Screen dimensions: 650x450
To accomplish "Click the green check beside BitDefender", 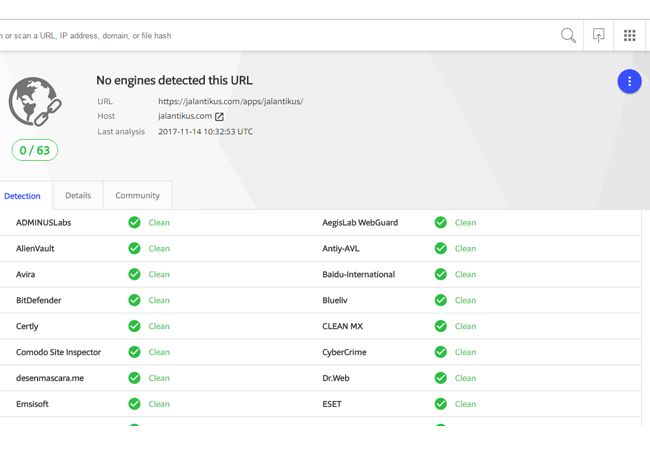I will pos(134,300).
